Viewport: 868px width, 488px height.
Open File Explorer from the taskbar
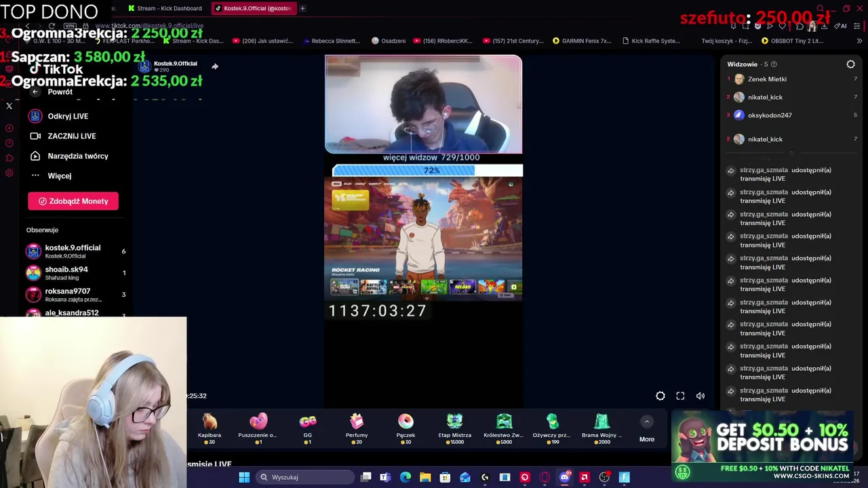(x=425, y=477)
